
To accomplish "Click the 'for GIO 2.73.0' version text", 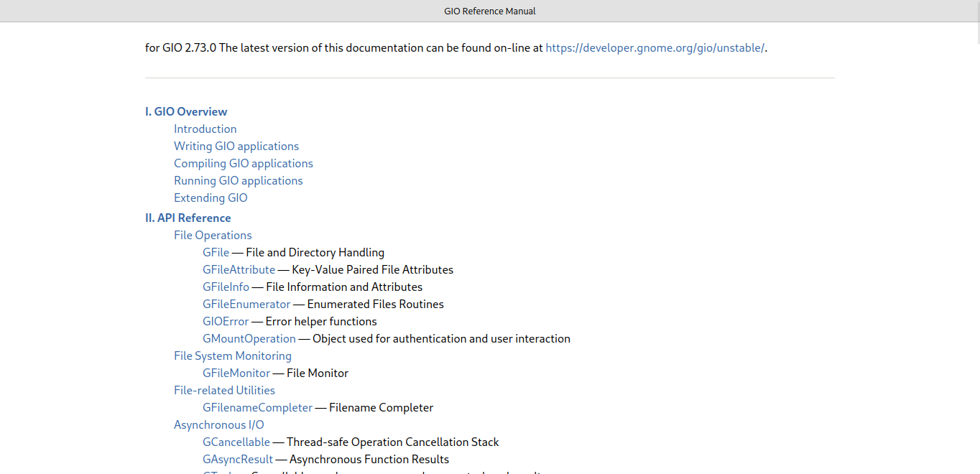I will (x=180, y=48).
